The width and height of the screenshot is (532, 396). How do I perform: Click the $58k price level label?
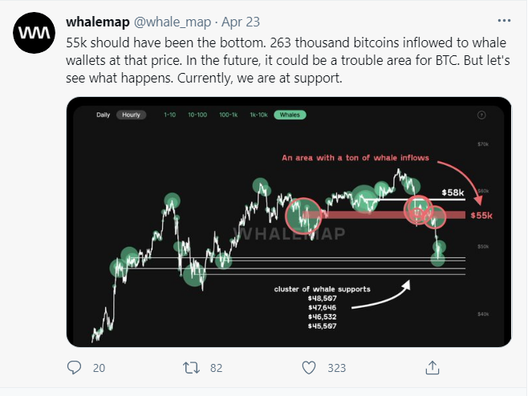click(x=453, y=193)
